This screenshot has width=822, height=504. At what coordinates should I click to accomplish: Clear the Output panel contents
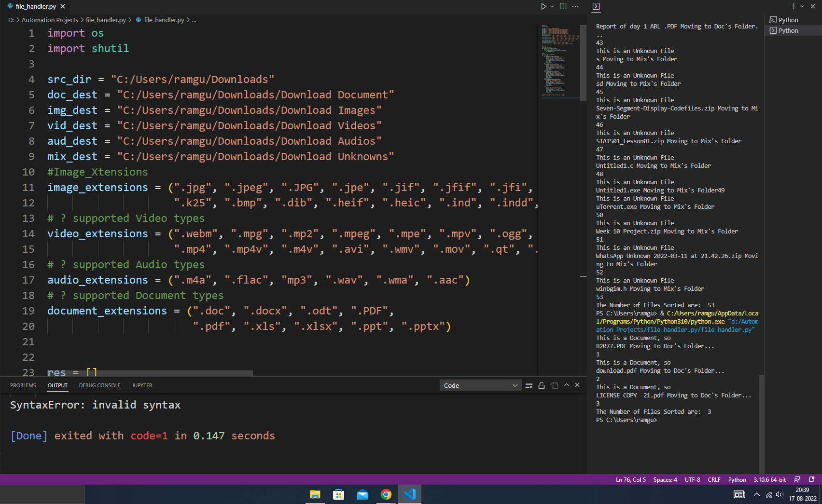[x=529, y=385]
